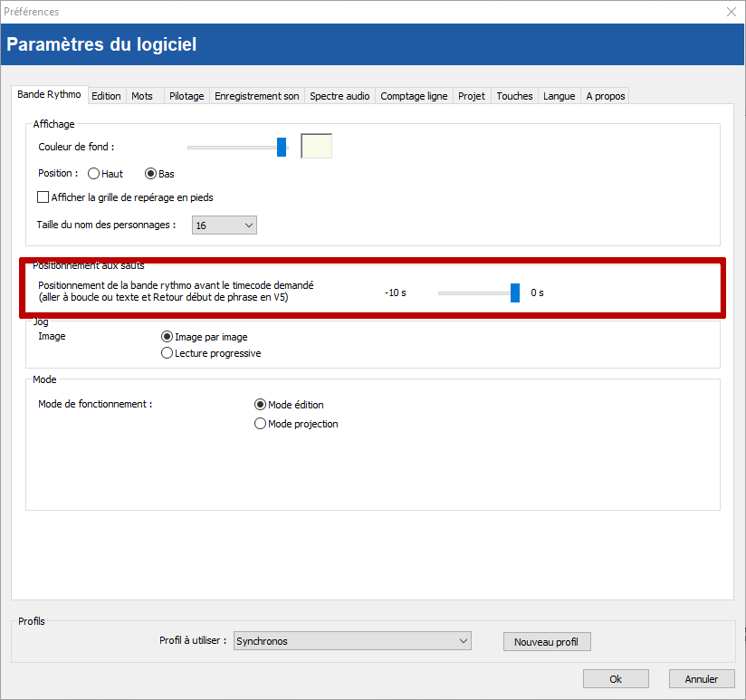Open the Touches tab
The height and width of the screenshot is (700, 746).
(514, 96)
